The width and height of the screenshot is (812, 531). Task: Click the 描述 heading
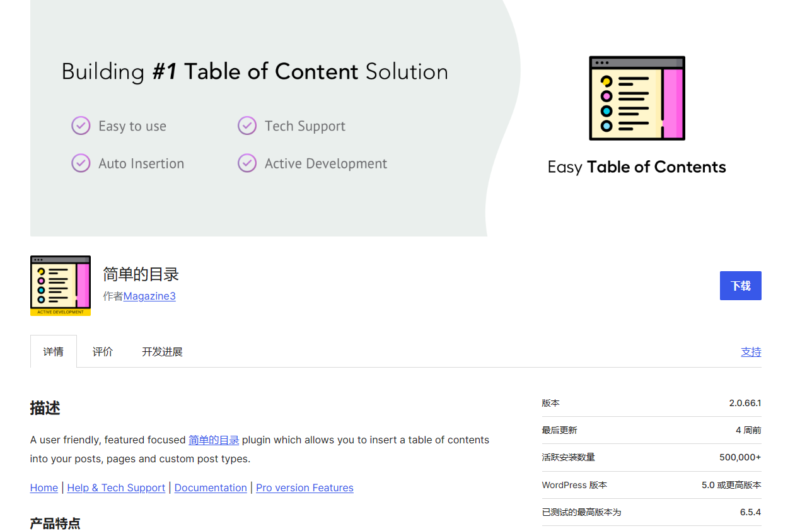click(45, 408)
